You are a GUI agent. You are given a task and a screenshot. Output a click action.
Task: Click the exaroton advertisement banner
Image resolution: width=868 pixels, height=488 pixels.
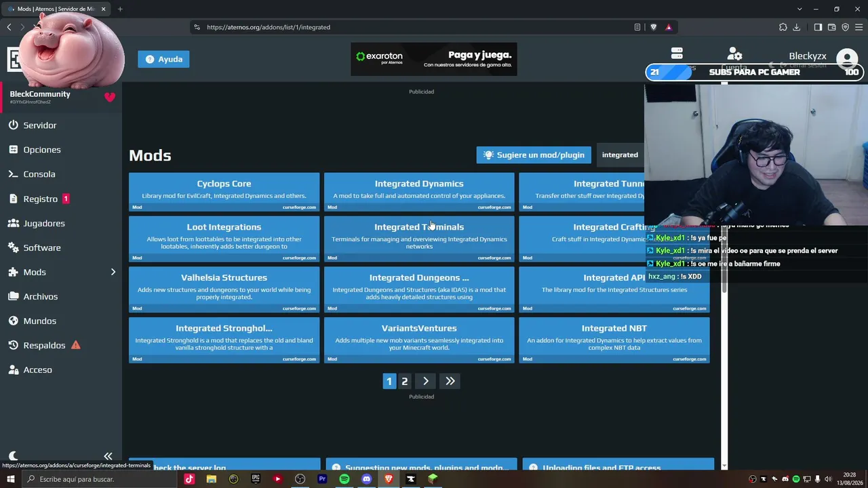[x=434, y=60]
